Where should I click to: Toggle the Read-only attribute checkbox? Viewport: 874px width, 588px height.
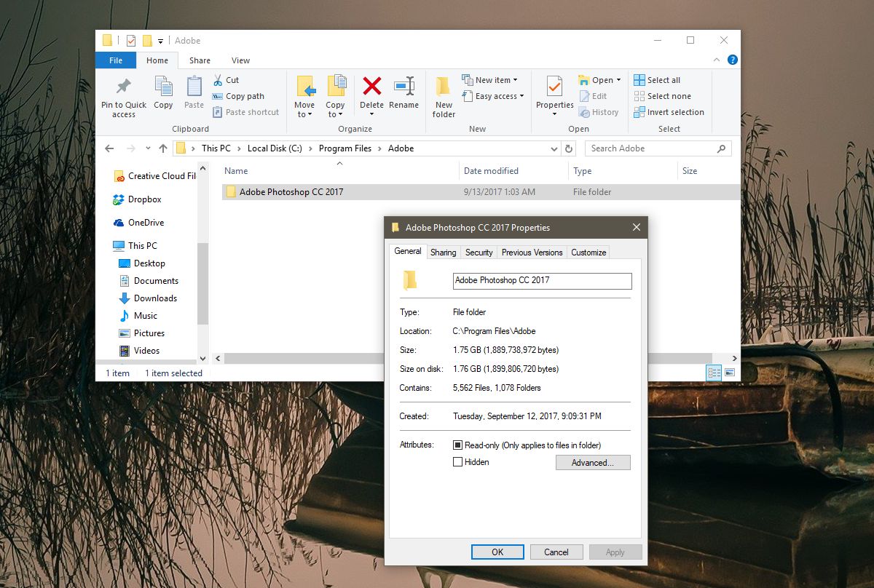(x=458, y=445)
